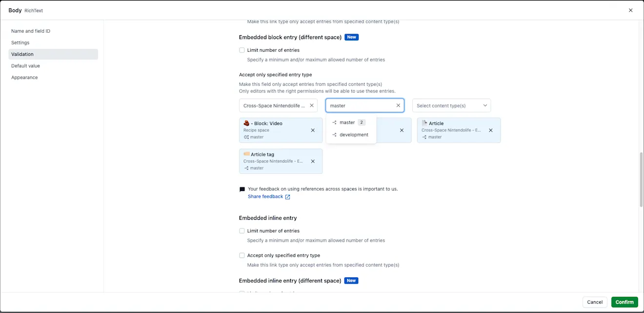
Task: Clear the master environment search field
Action: pos(398,105)
